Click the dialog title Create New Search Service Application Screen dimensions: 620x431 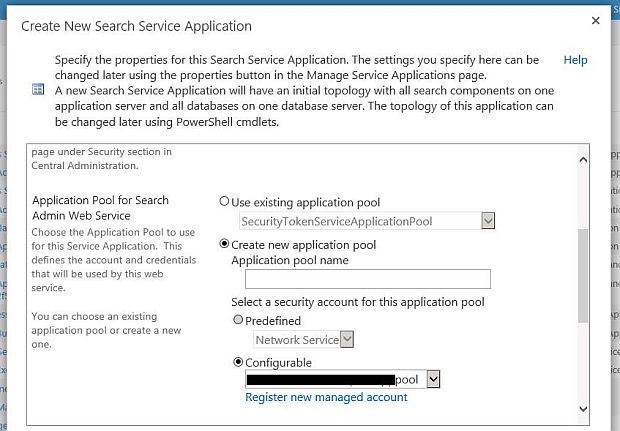[x=136, y=26]
